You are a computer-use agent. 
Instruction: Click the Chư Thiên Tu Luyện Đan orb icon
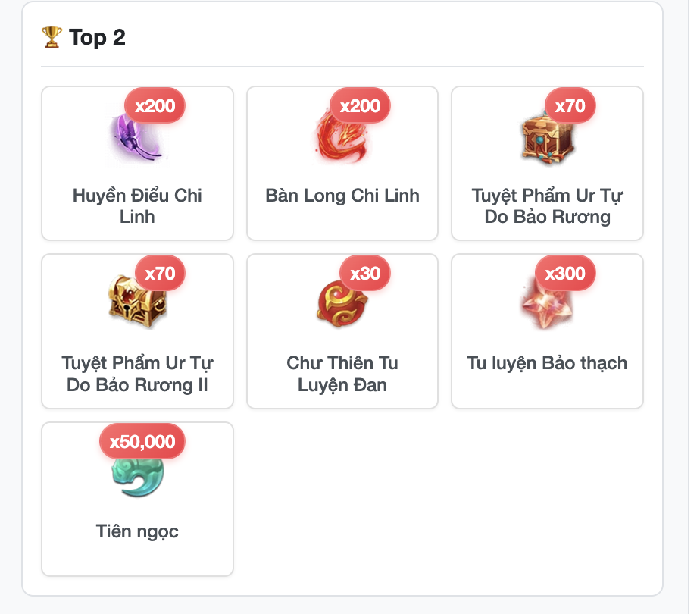342,303
